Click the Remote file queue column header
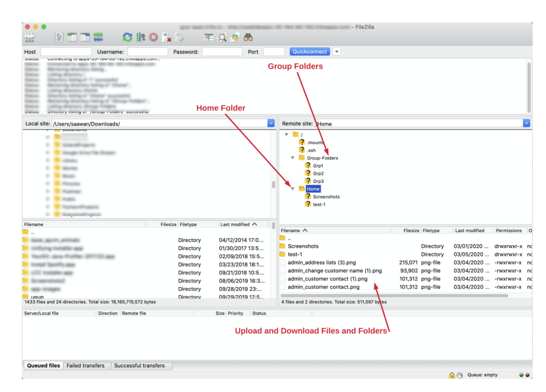 pos(134,313)
